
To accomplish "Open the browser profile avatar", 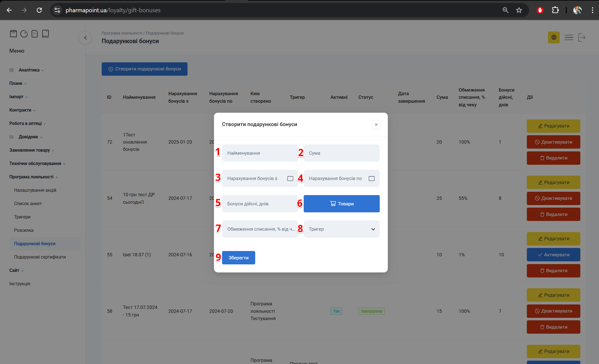I will [578, 10].
